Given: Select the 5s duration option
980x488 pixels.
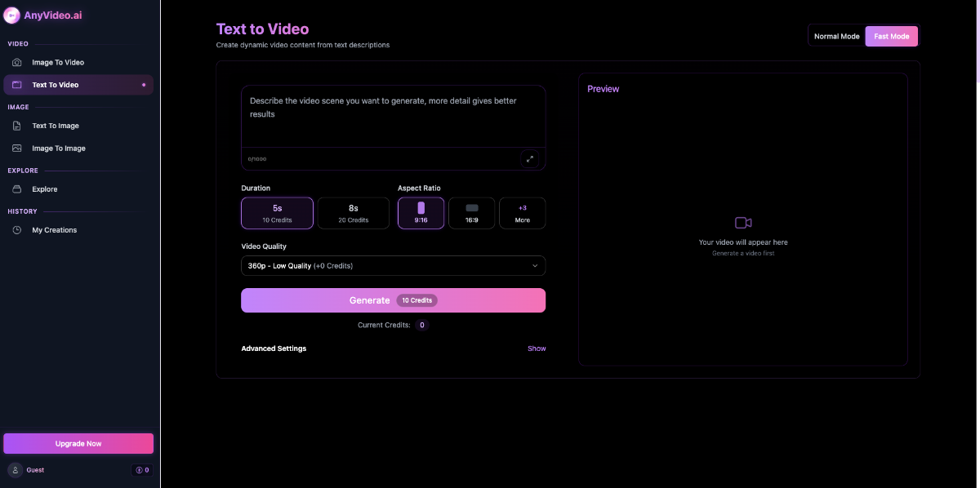Looking at the screenshot, I should pos(278,213).
